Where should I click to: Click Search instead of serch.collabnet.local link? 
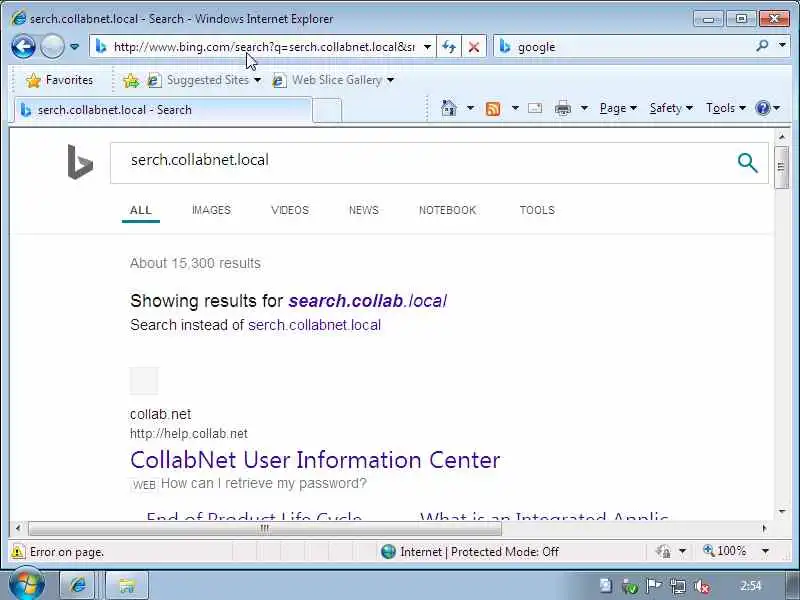pyautogui.click(x=314, y=325)
